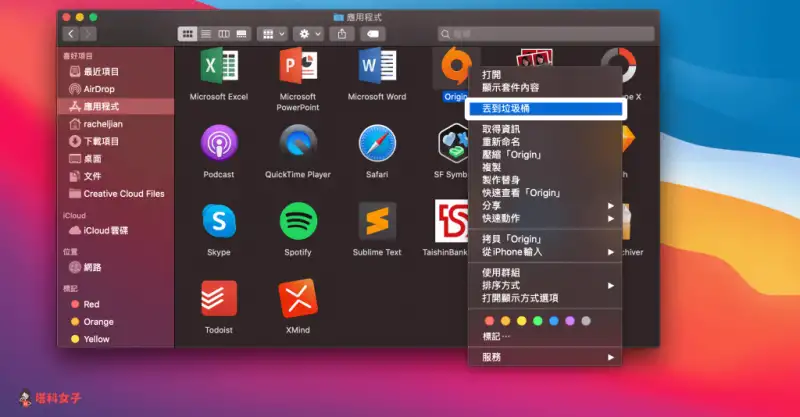
Task: Open the gear action menu dropdown
Action: tap(309, 34)
